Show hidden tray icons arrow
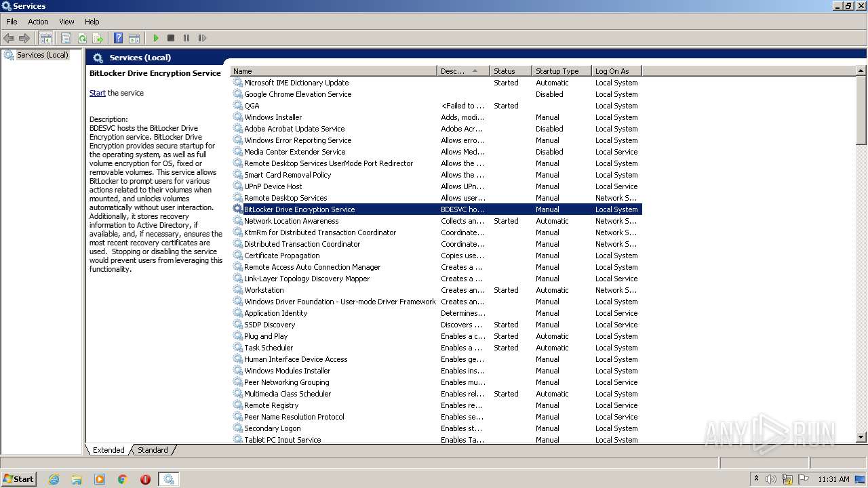The image size is (868, 488). coord(756,479)
